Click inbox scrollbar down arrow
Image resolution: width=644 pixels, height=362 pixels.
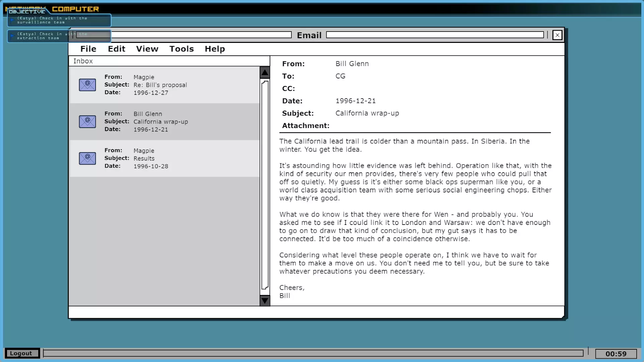tap(265, 301)
